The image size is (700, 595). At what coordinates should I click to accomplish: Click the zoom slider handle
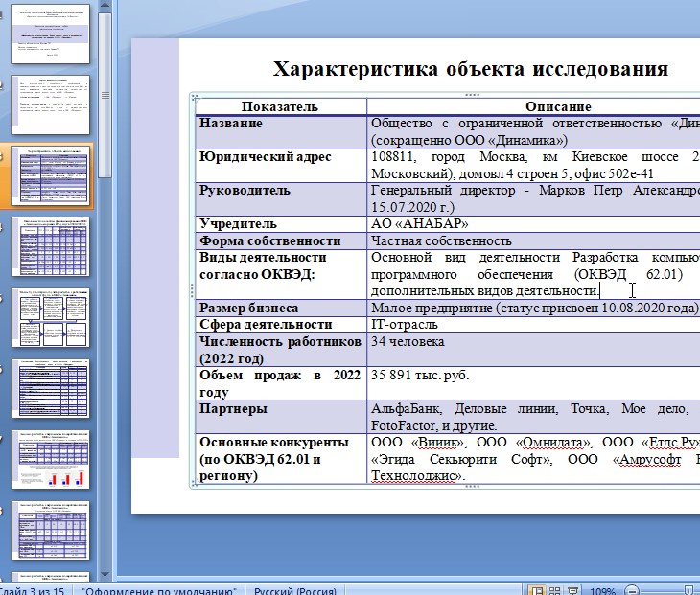click(688, 591)
